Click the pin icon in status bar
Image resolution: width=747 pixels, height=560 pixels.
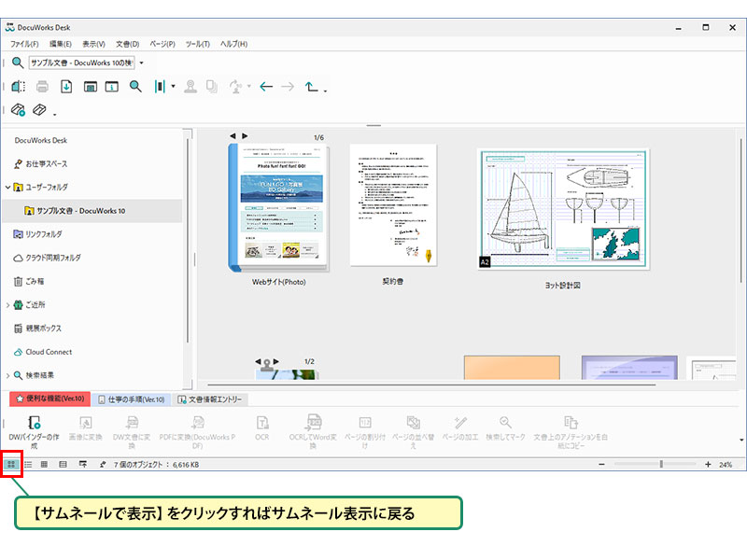coord(103,464)
